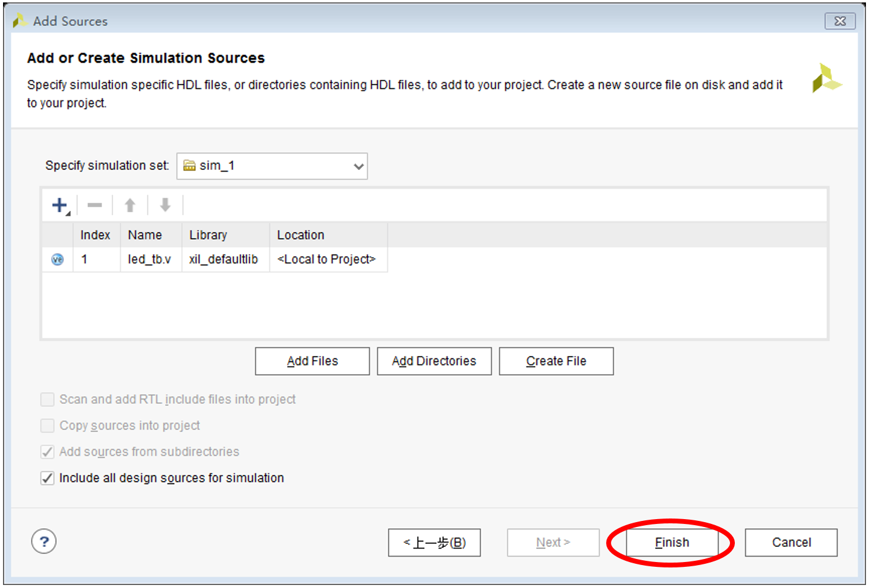This screenshot has width=869, height=588.
Task: Toggle Add sources from subdirectories checkbox
Action: point(47,451)
